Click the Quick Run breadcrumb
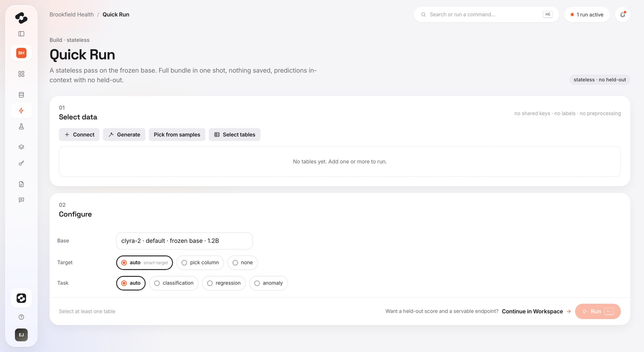The width and height of the screenshot is (644, 352). point(116,14)
